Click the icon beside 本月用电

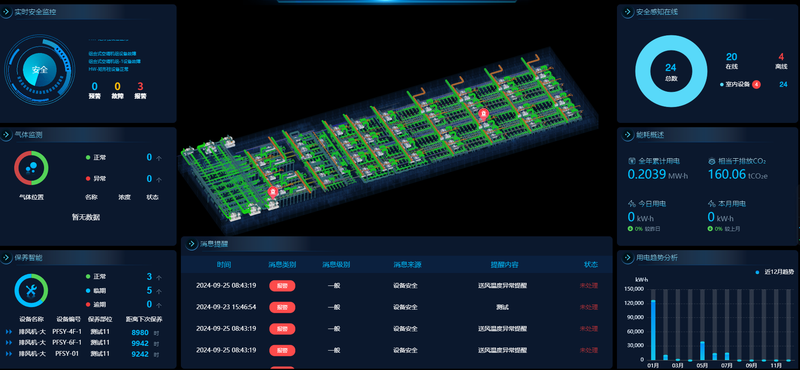tap(712, 204)
